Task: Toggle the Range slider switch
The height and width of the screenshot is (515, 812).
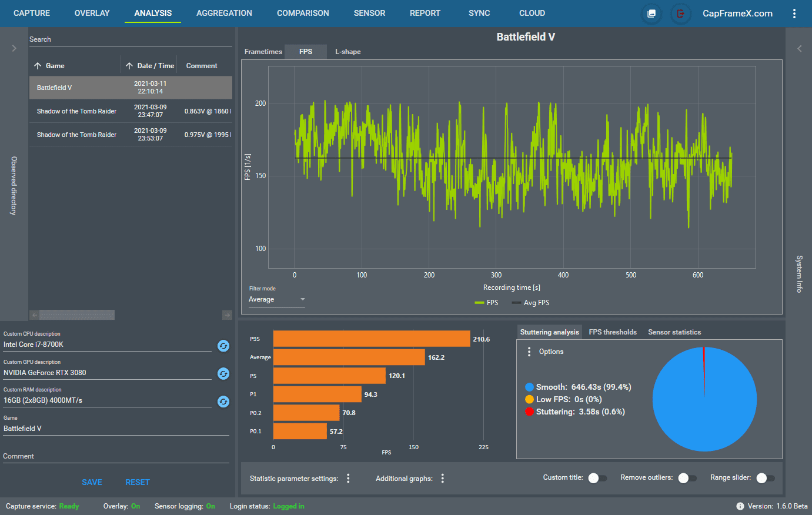Action: pyautogui.click(x=766, y=478)
